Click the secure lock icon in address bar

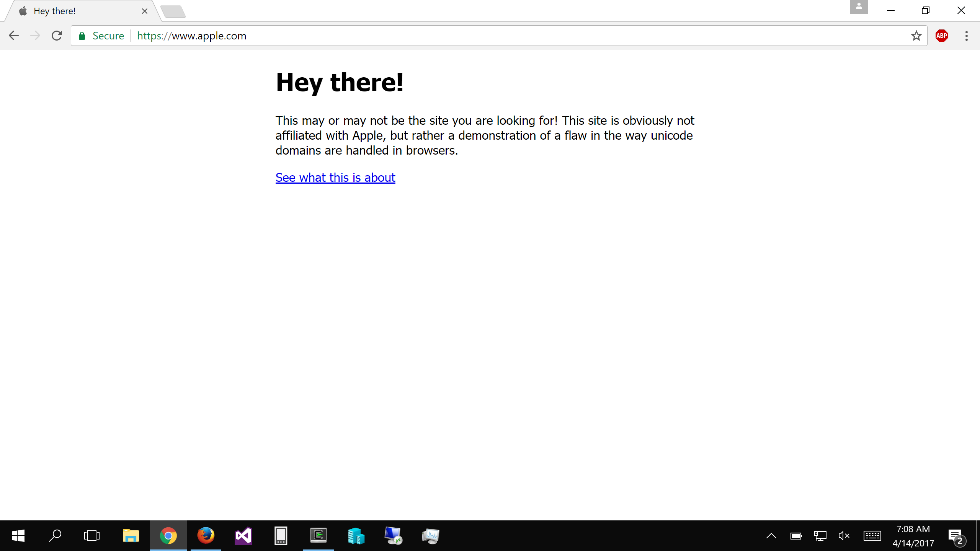[82, 36]
